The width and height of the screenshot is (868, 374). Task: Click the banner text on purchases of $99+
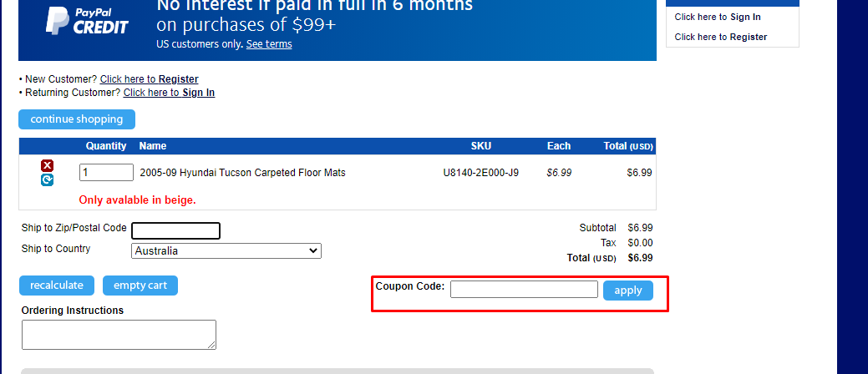click(246, 25)
